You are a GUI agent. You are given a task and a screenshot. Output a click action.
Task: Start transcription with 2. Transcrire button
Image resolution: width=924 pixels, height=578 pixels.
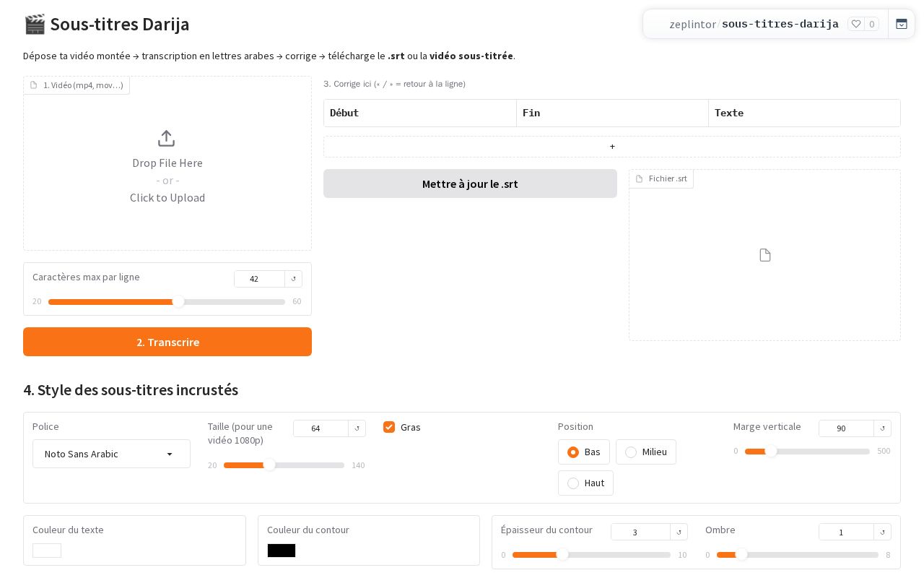pos(167,342)
